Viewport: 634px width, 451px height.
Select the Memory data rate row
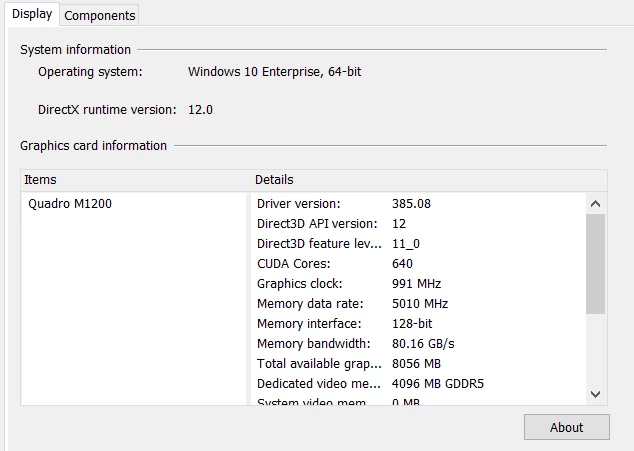418,303
